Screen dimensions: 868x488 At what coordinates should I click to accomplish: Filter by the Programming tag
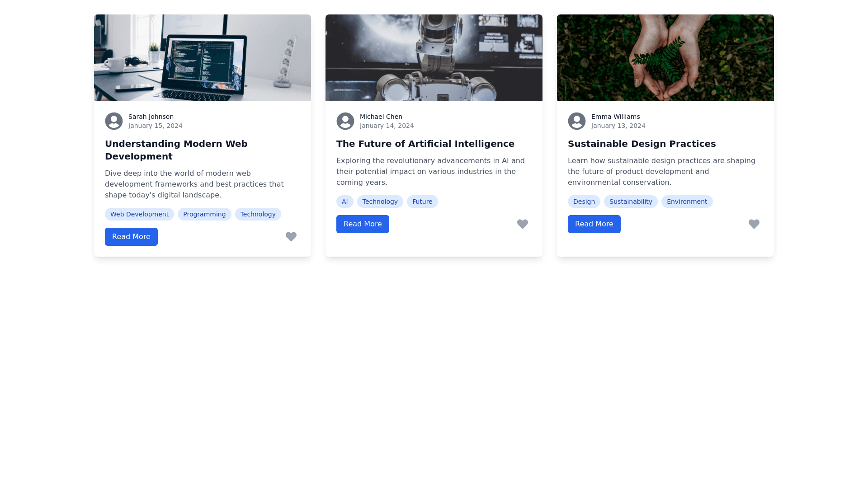point(204,214)
